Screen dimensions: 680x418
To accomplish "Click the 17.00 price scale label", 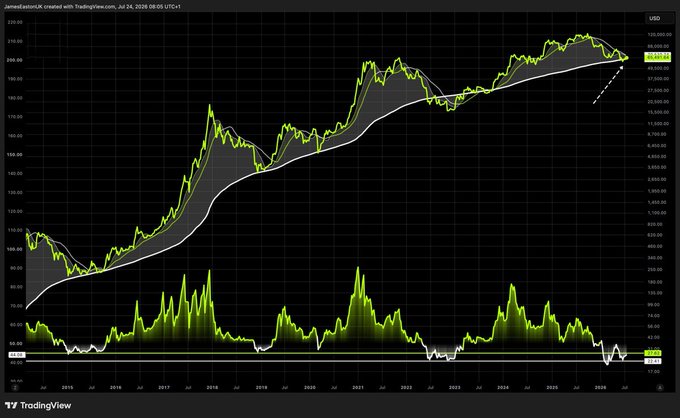I will 654,372.
